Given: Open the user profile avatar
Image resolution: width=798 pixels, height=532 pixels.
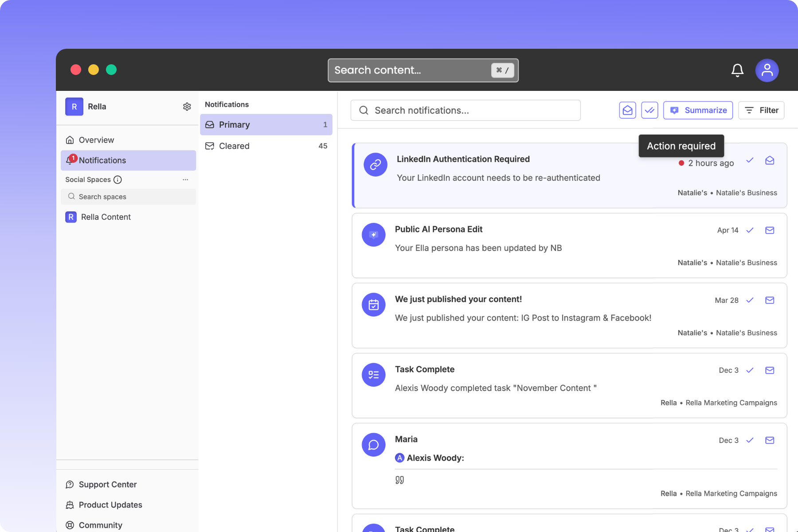Looking at the screenshot, I should [767, 70].
